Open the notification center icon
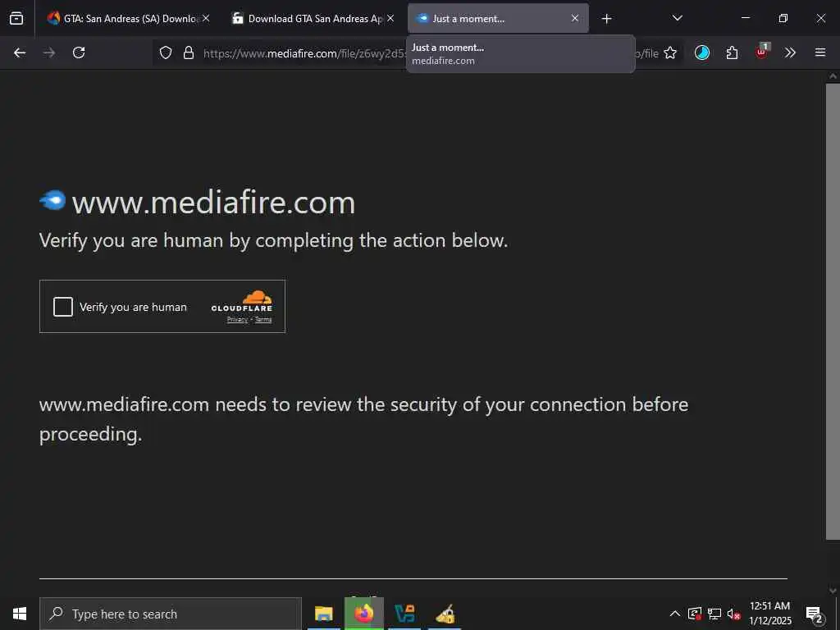840x630 pixels. [x=815, y=614]
